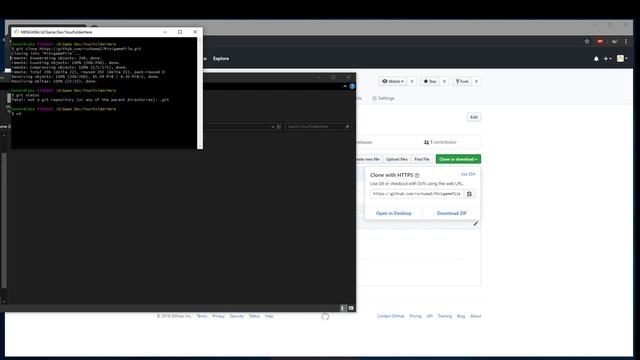The height and width of the screenshot is (360, 640).
Task: Open Help link in GitHub footer
Action: pos(269,316)
